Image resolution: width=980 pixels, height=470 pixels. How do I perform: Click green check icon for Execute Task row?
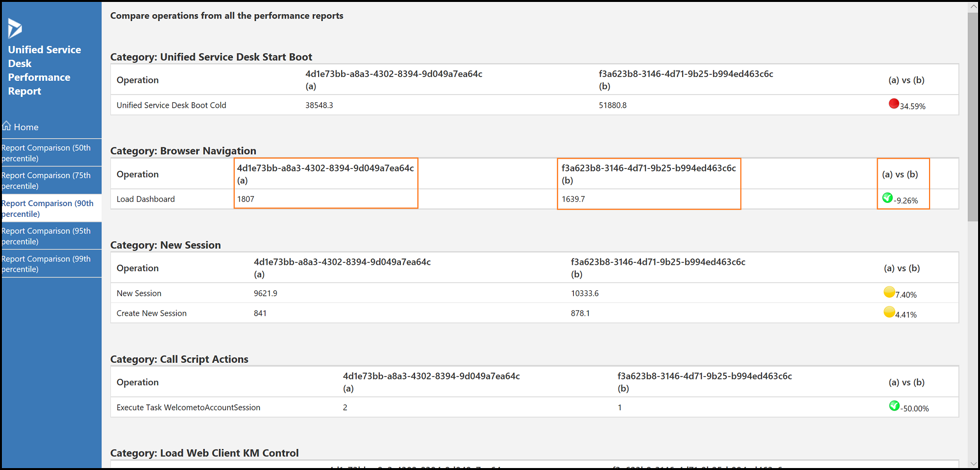pyautogui.click(x=894, y=406)
